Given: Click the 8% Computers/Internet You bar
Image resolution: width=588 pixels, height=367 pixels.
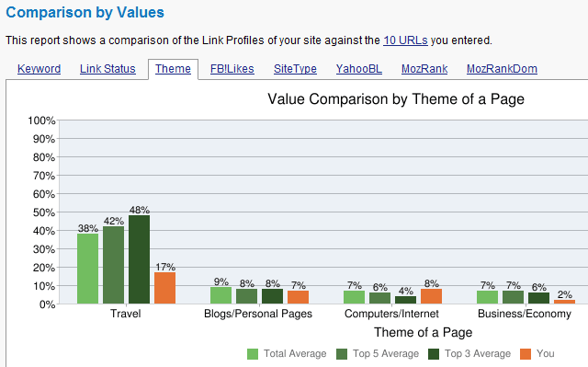Looking at the screenshot, I should (431, 296).
